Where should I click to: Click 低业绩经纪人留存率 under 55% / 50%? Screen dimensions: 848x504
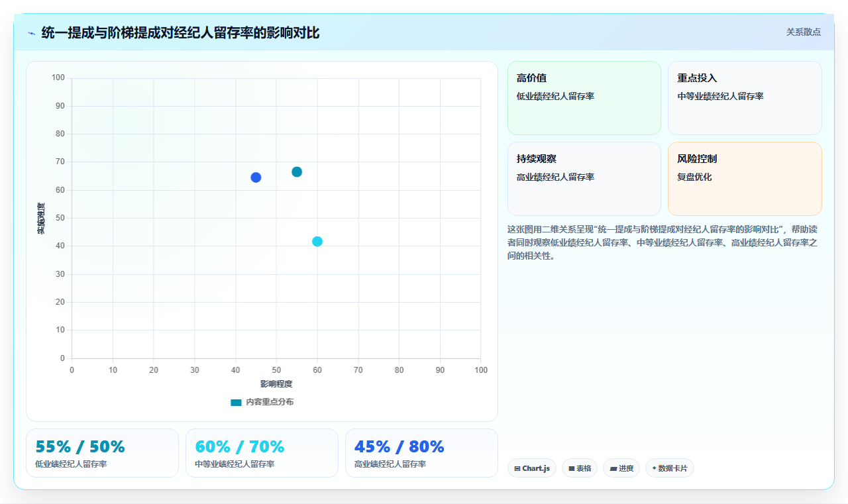pos(71,464)
